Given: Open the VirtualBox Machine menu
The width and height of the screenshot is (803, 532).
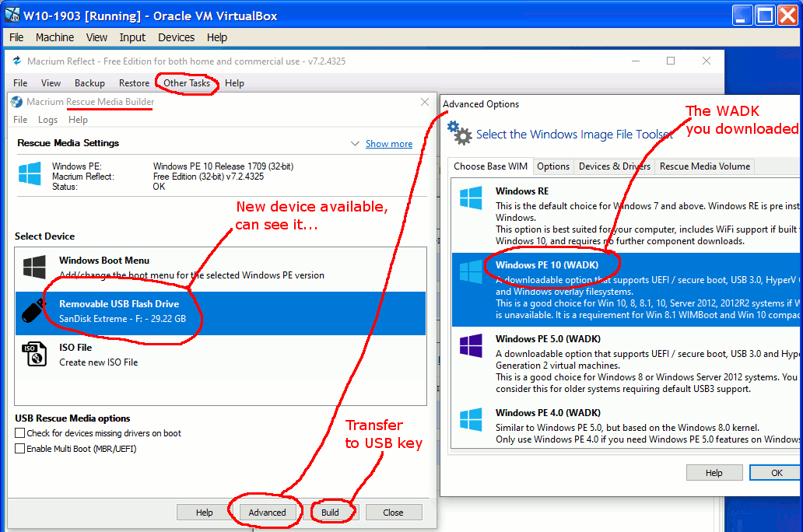Looking at the screenshot, I should [54, 37].
